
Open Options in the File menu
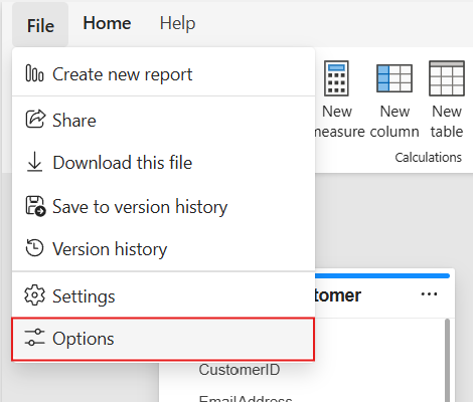click(x=163, y=339)
